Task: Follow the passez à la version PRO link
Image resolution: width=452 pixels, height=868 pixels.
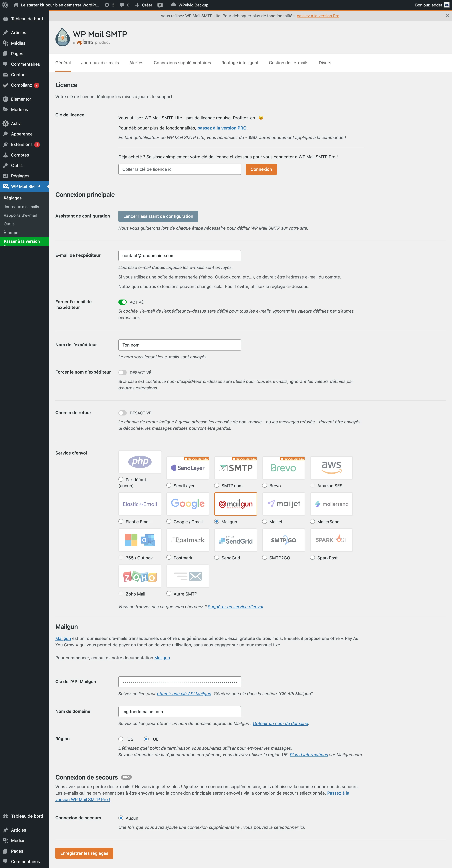Action: point(222,128)
